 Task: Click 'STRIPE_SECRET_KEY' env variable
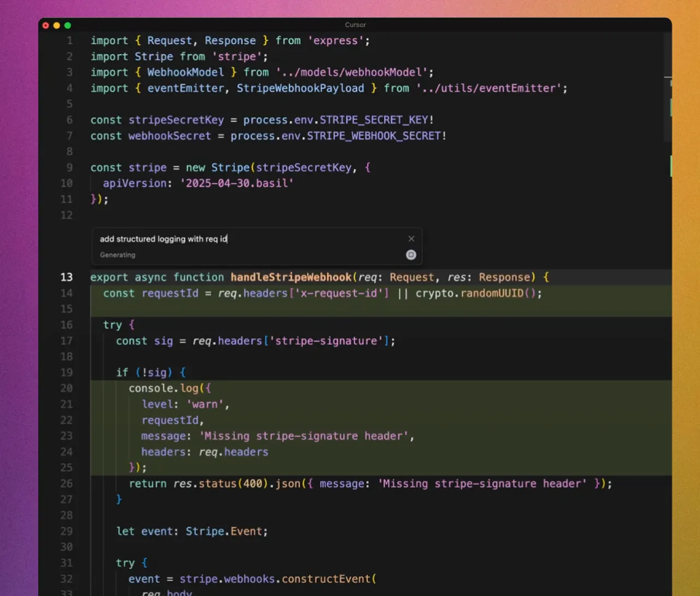374,120
